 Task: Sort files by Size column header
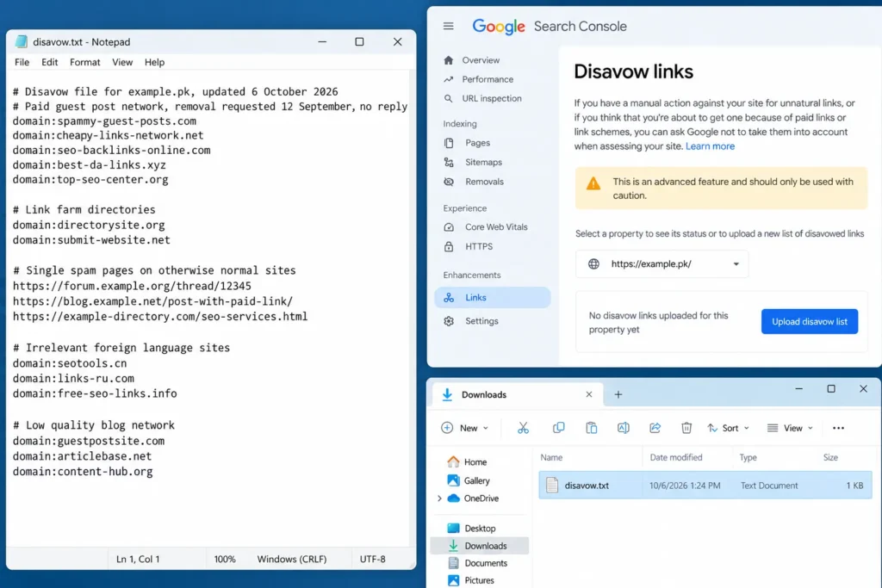tap(831, 458)
